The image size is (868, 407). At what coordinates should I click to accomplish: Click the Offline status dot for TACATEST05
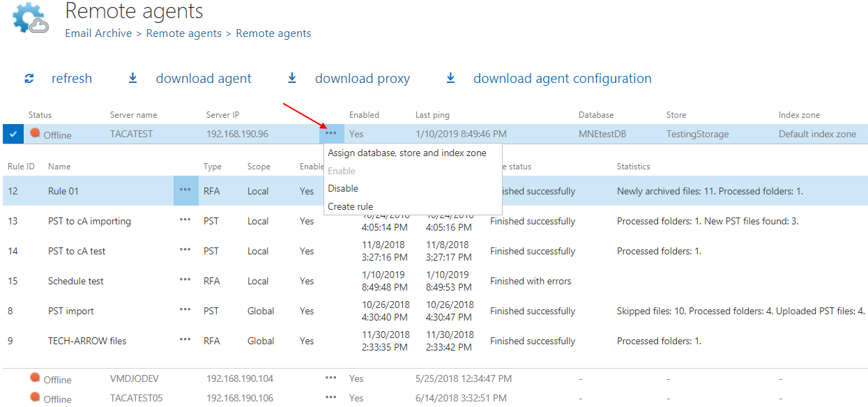pyautogui.click(x=35, y=397)
